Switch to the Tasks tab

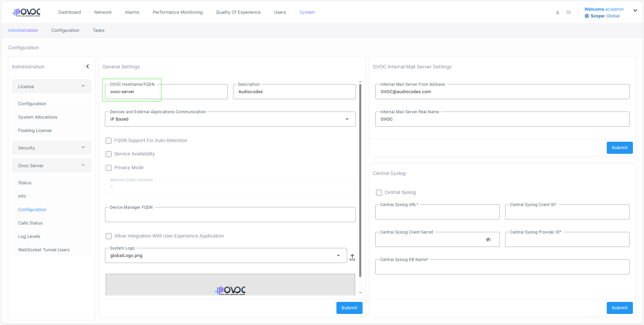pyautogui.click(x=99, y=30)
